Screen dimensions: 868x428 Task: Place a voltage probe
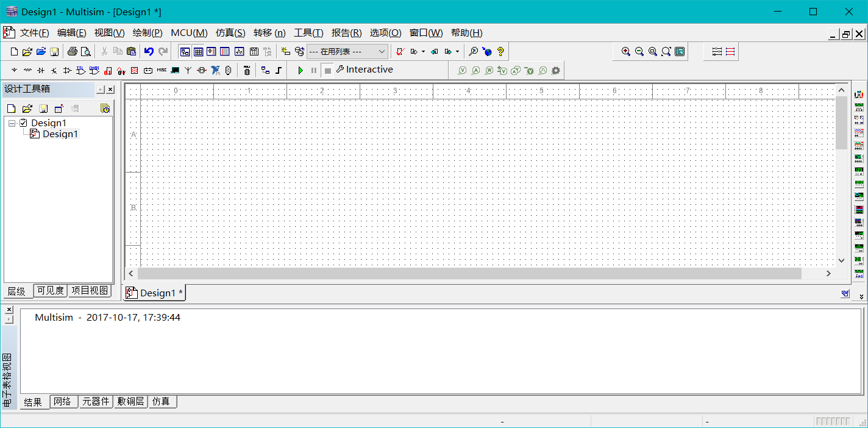(461, 71)
